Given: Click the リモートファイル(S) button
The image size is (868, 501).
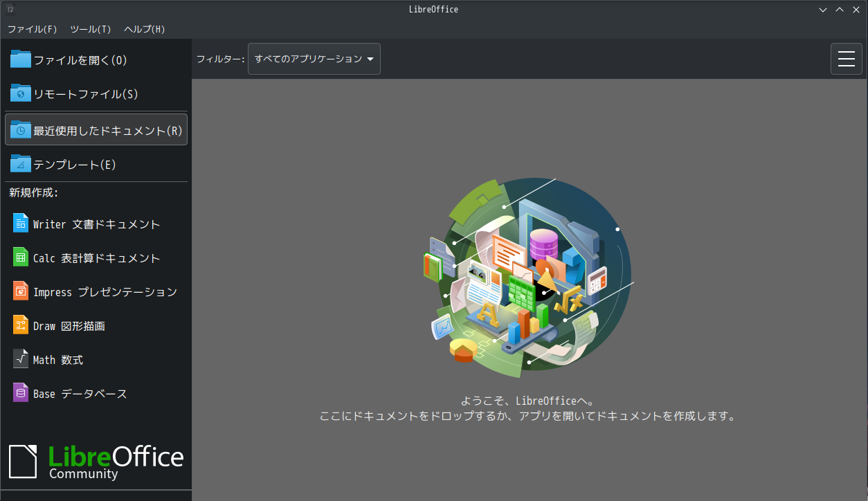Looking at the screenshot, I should tap(96, 93).
